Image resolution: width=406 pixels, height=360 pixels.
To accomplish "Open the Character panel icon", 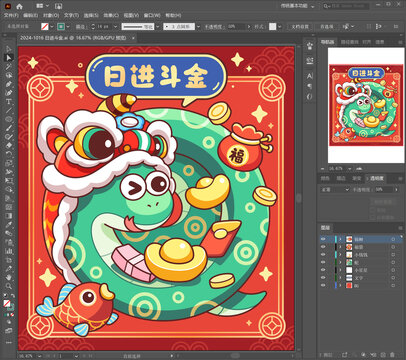I will click(310, 76).
